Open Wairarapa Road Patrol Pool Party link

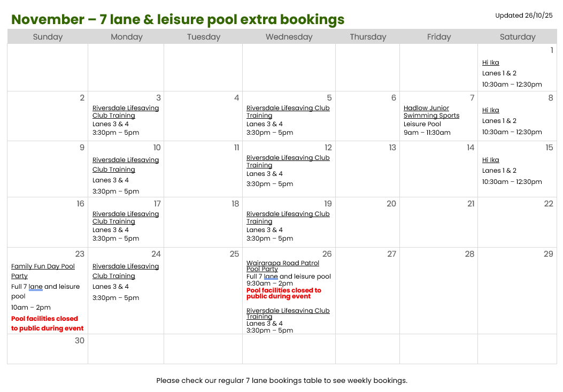pyautogui.click(x=282, y=266)
